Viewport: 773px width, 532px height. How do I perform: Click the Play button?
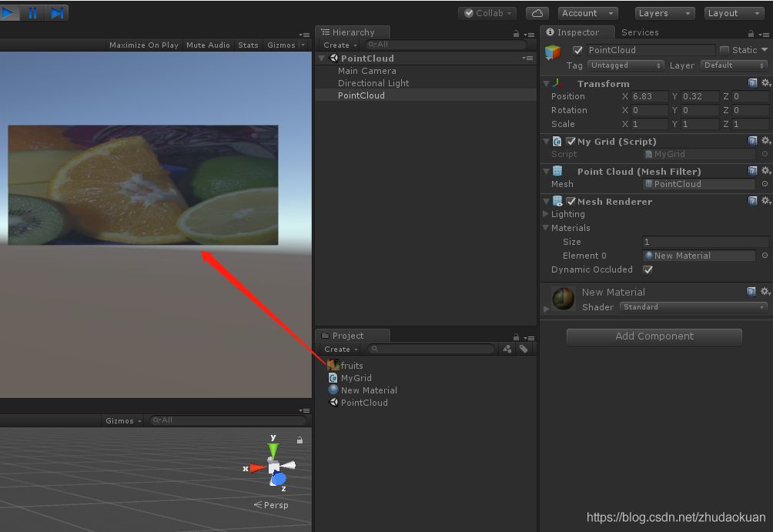tap(8, 12)
